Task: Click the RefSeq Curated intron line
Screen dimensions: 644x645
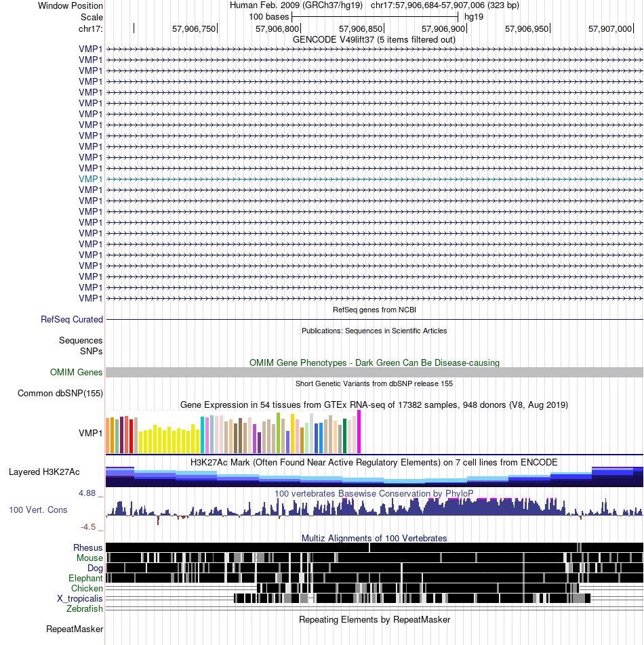Action: pos(374,319)
